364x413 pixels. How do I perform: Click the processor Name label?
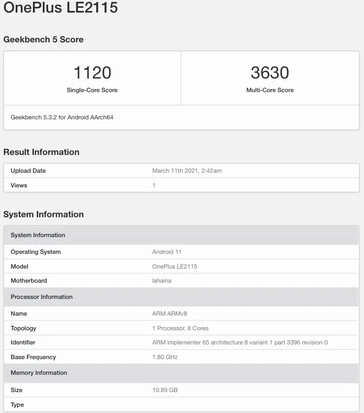19,314
